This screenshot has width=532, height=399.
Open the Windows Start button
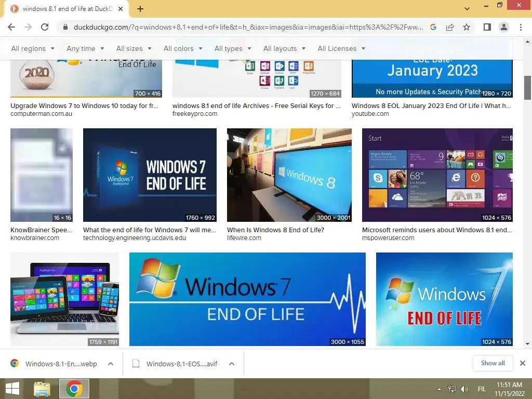[12, 389]
